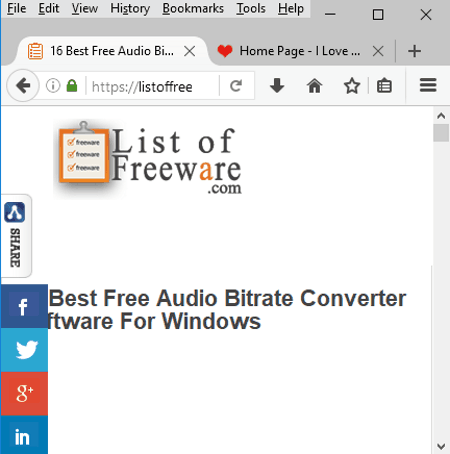The image size is (450, 454).
Task: Open the site information icon
Action: tap(53, 86)
